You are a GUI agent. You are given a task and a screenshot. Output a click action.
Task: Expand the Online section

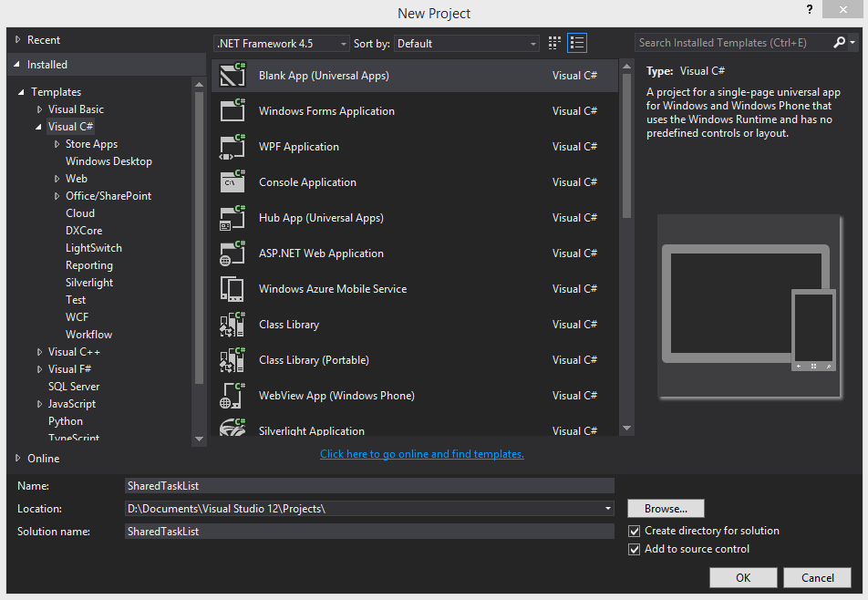(x=17, y=459)
